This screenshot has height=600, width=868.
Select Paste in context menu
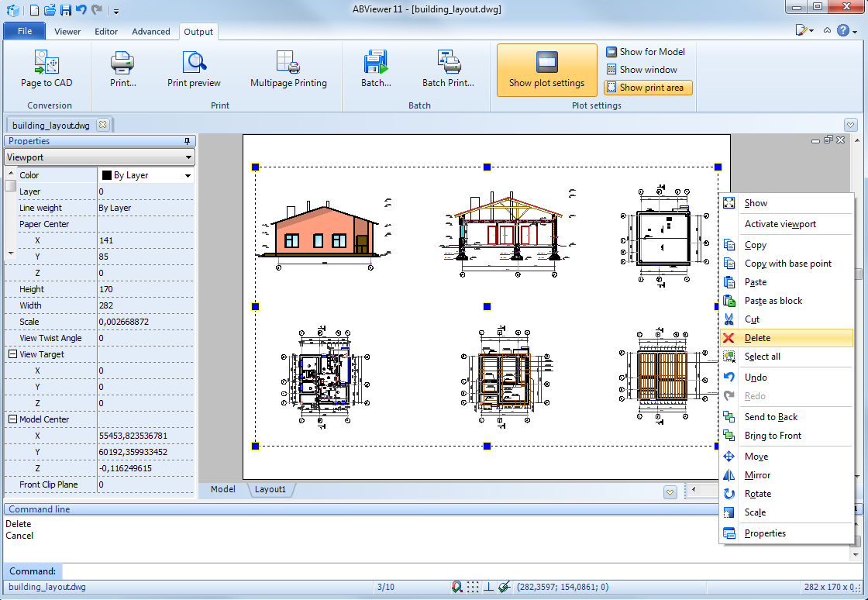click(786, 282)
